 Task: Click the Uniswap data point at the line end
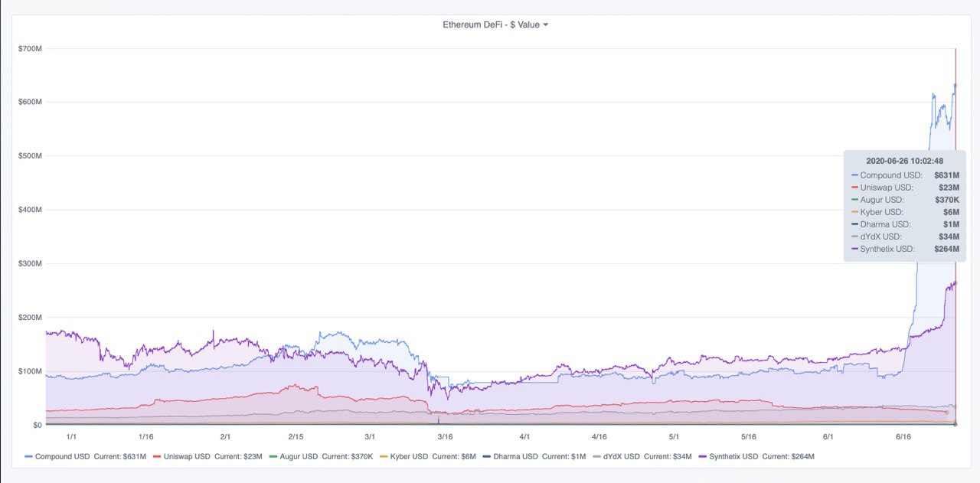click(946, 412)
